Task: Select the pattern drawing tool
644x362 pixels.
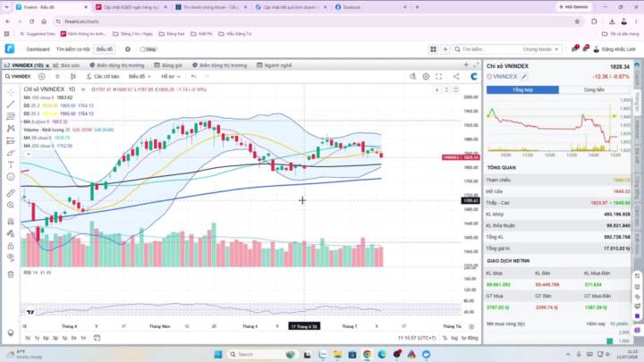Action: 11,129
